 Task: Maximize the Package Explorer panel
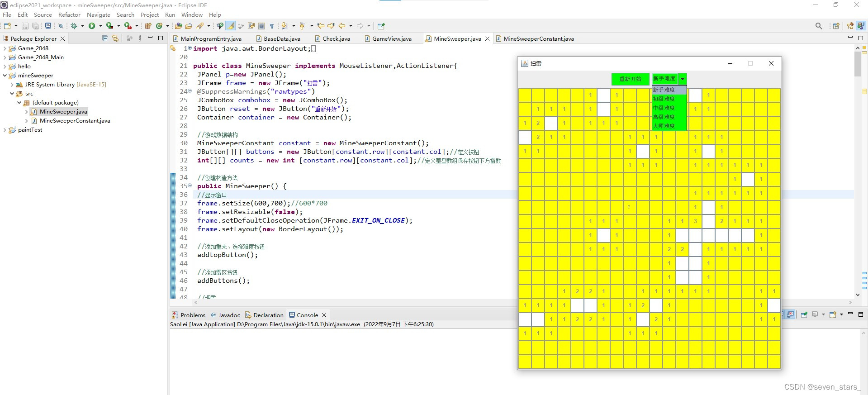coord(161,38)
